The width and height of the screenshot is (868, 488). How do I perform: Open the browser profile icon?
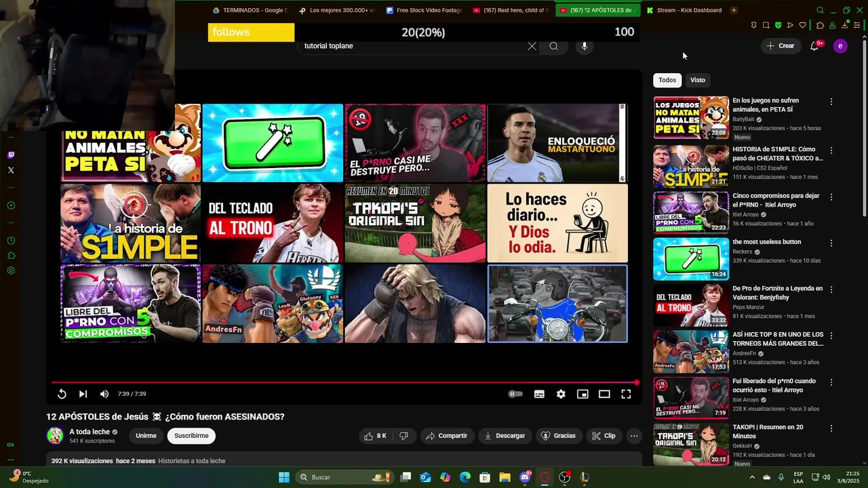(832, 25)
